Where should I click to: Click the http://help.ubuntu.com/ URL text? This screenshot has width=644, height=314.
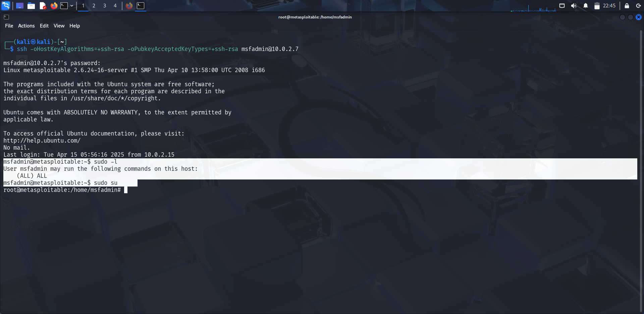(x=42, y=141)
